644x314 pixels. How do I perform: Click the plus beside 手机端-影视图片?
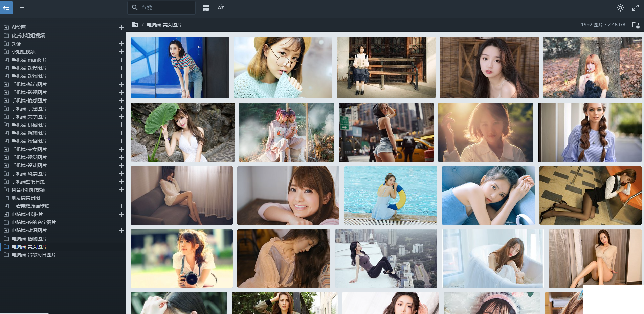(x=122, y=92)
